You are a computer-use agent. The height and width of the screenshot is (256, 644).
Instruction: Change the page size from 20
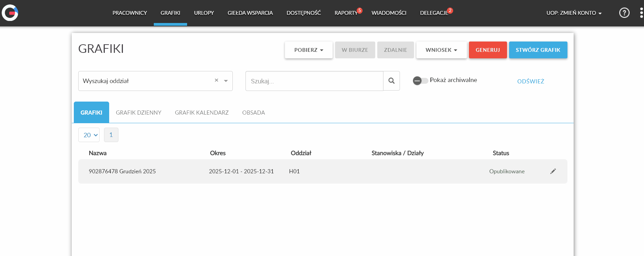click(x=89, y=135)
